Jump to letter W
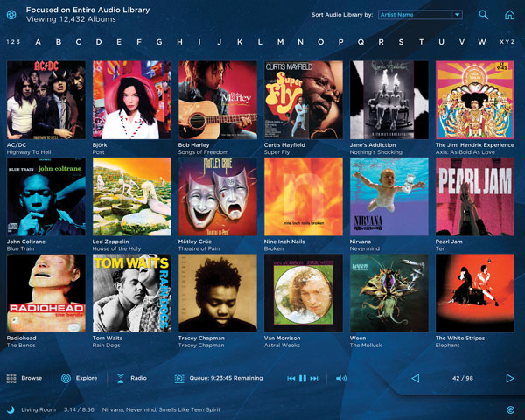This screenshot has width=525, height=420. click(x=482, y=42)
